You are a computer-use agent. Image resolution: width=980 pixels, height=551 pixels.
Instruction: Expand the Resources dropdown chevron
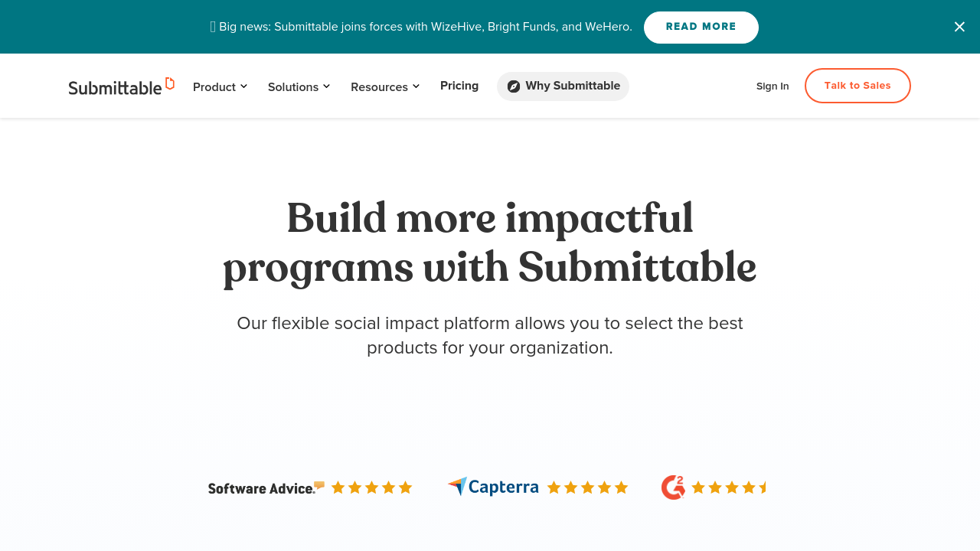point(416,86)
